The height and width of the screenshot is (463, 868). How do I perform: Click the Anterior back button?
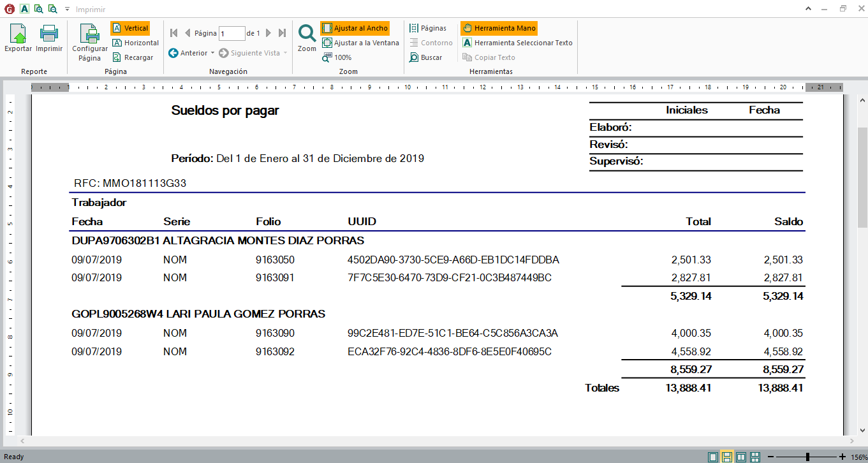click(188, 53)
